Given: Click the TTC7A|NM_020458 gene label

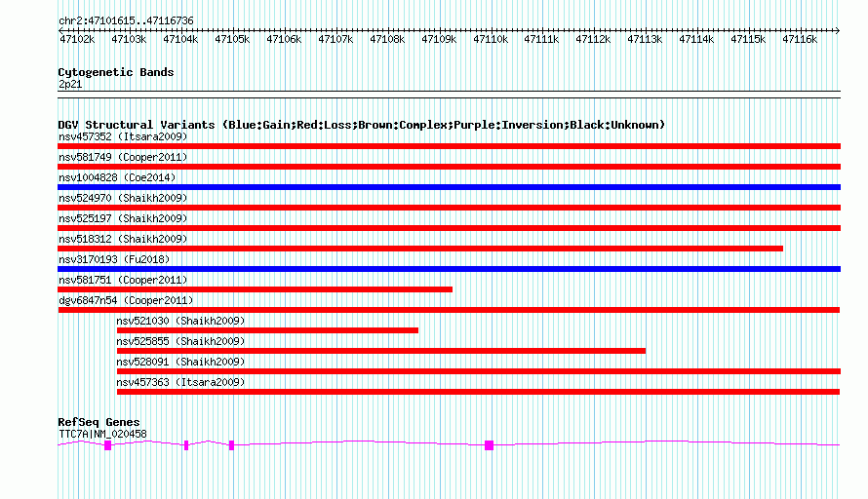Looking at the screenshot, I should tap(102, 435).
